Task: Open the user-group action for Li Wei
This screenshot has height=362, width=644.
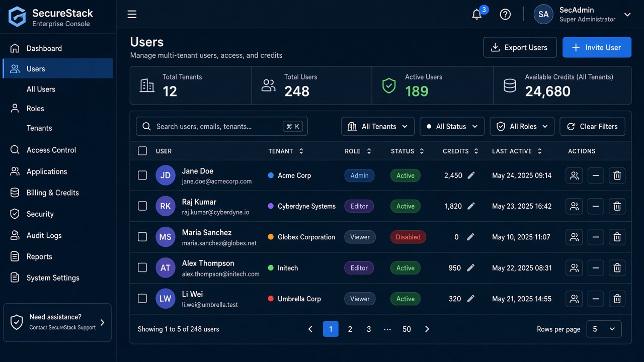Action: click(x=574, y=299)
